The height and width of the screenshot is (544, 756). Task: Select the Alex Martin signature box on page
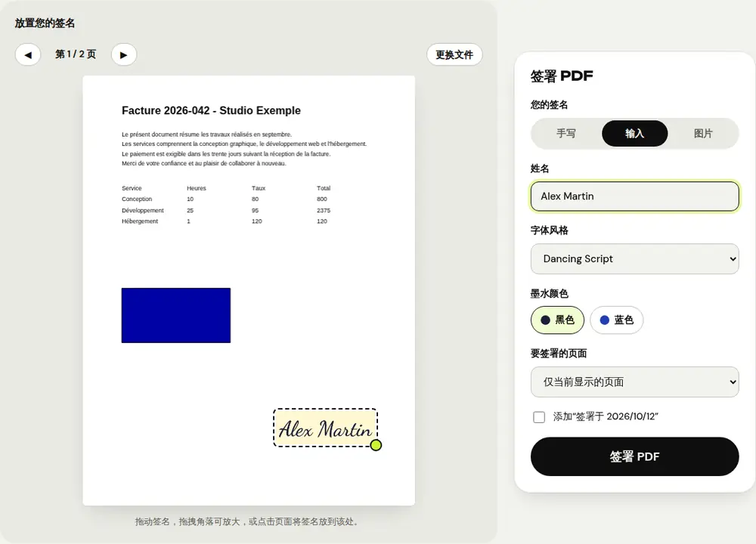pos(325,428)
